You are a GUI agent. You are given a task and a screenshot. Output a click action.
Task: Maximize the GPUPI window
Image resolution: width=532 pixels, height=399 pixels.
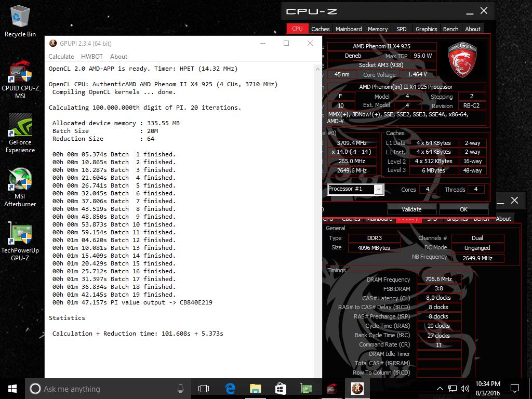coord(286,43)
